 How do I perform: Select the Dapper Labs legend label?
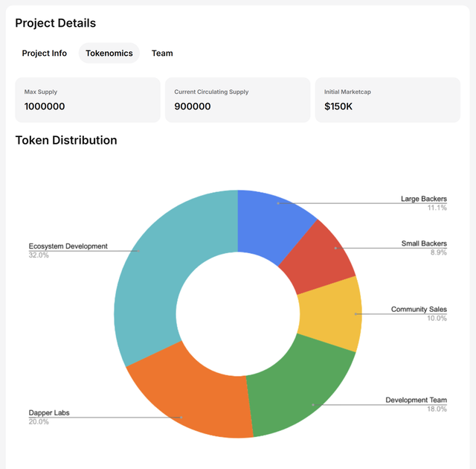[x=49, y=413]
